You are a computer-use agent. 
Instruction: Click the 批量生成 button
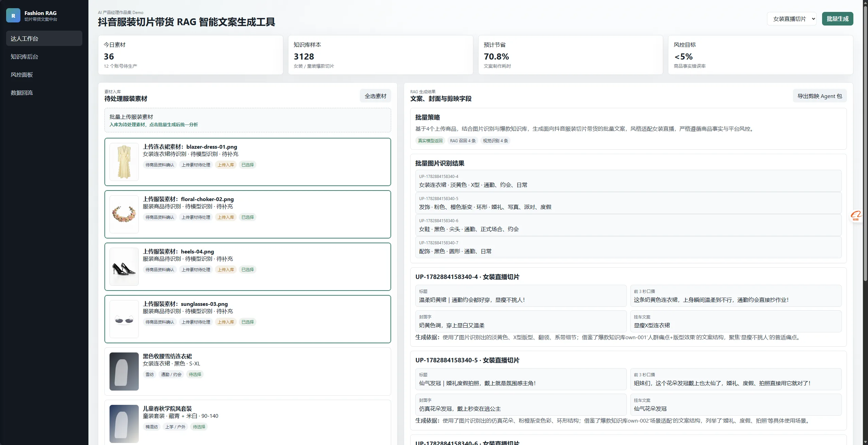[x=838, y=19]
